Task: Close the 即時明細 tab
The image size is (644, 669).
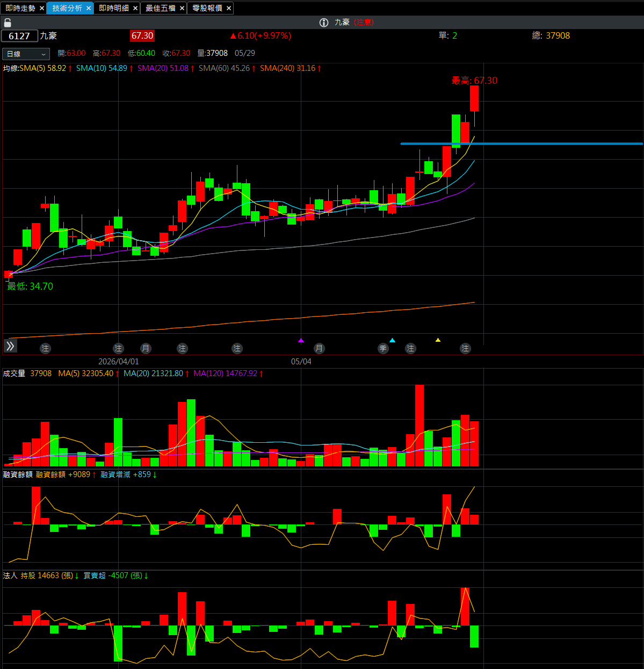Action: coord(135,8)
